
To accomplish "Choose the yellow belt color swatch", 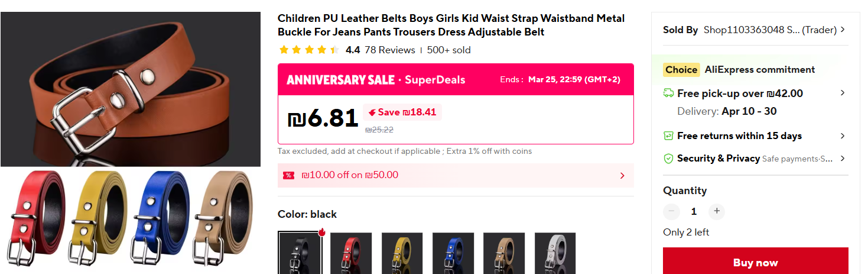I will click(402, 253).
